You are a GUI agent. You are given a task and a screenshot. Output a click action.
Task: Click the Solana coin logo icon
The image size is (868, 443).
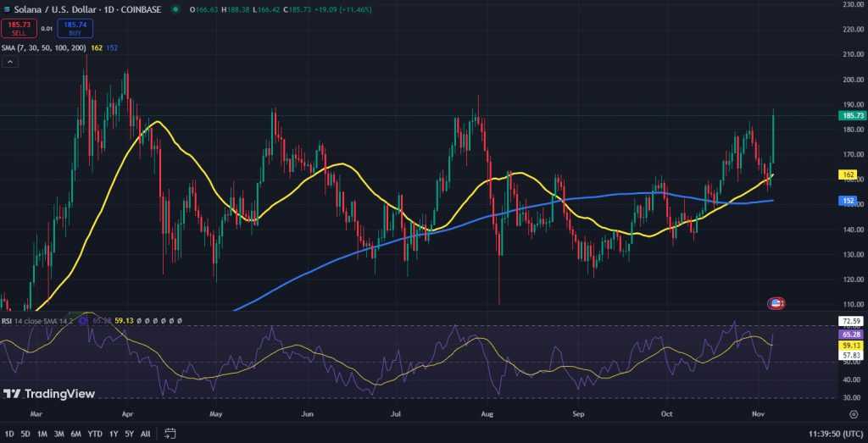(x=7, y=9)
